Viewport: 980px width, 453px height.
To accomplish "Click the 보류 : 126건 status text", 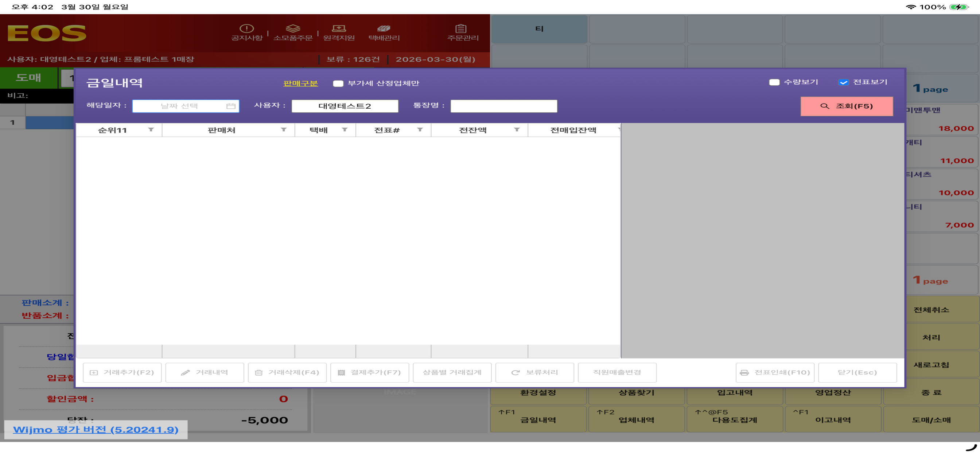I will pos(353,59).
